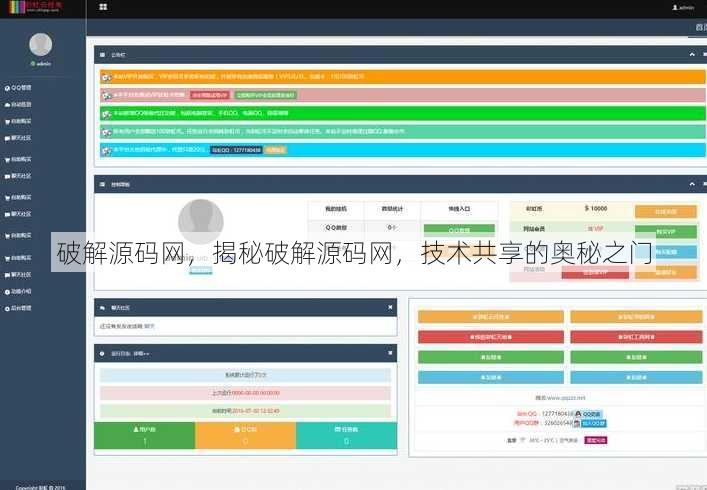
Task: Click the blue button below the VIP button
Action: (x=666, y=252)
